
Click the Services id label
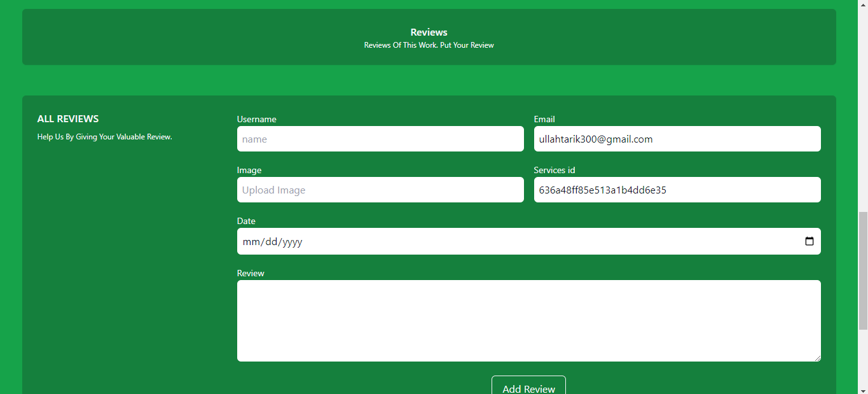(x=554, y=170)
